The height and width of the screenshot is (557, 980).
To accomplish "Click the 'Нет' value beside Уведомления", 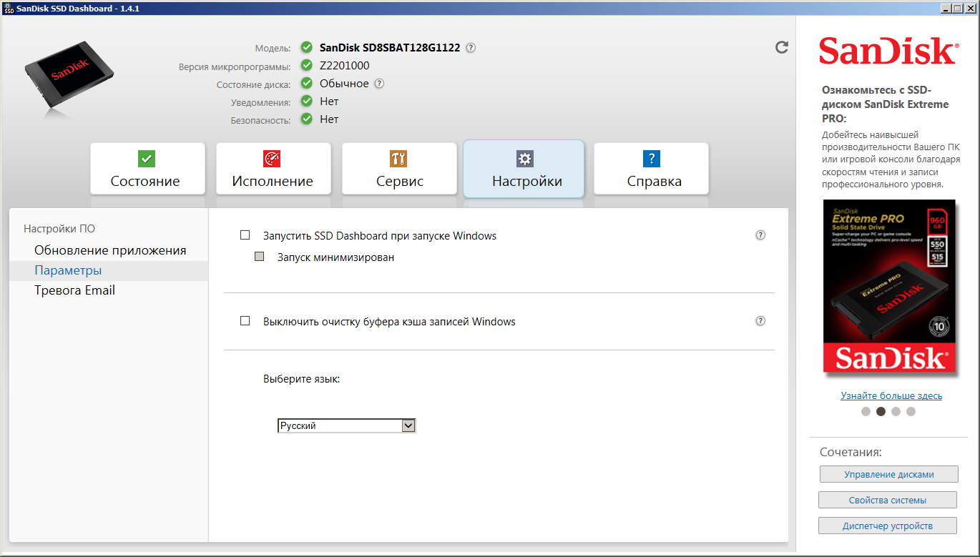I will (329, 102).
